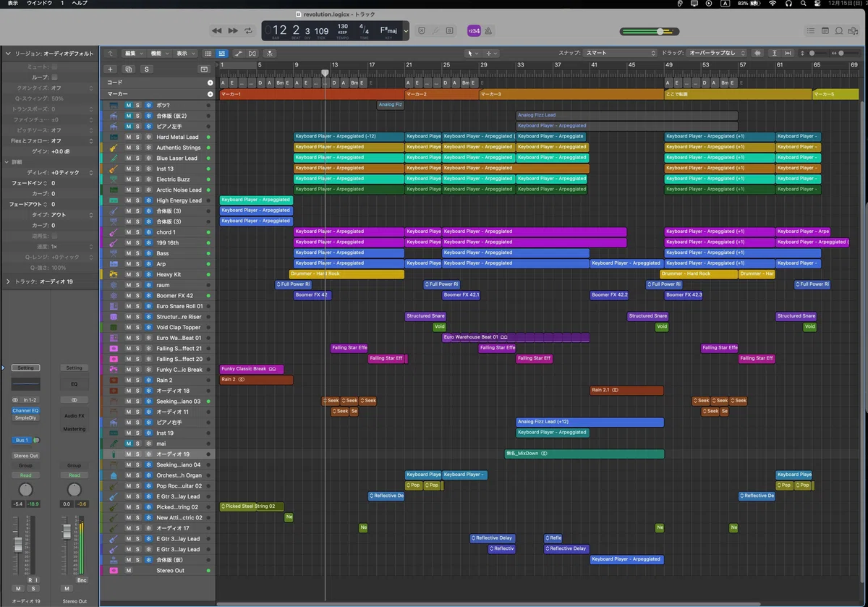868x607 pixels.
Task: Click the Channel EQ plugin slot
Action: pyautogui.click(x=26, y=410)
